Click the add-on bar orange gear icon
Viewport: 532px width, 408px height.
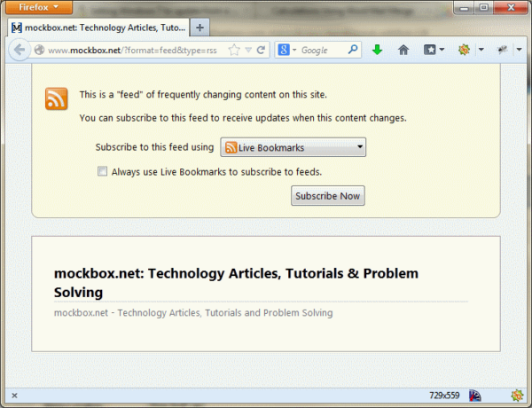(517, 396)
